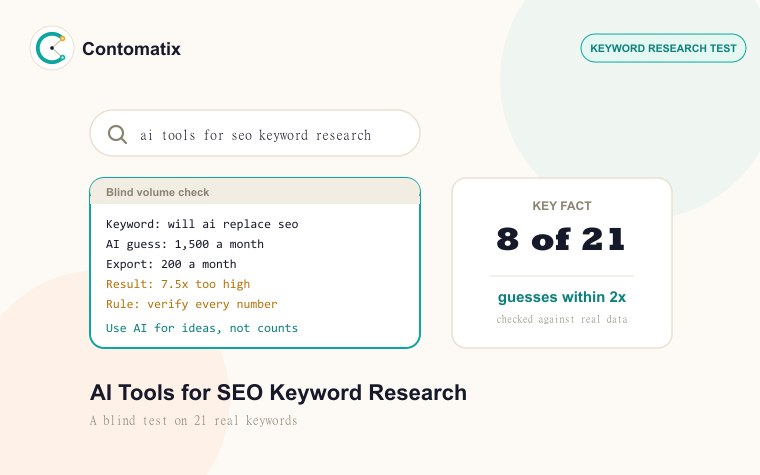Click the 'Rule: verify every number' line
This screenshot has height=475, width=760.
click(191, 304)
